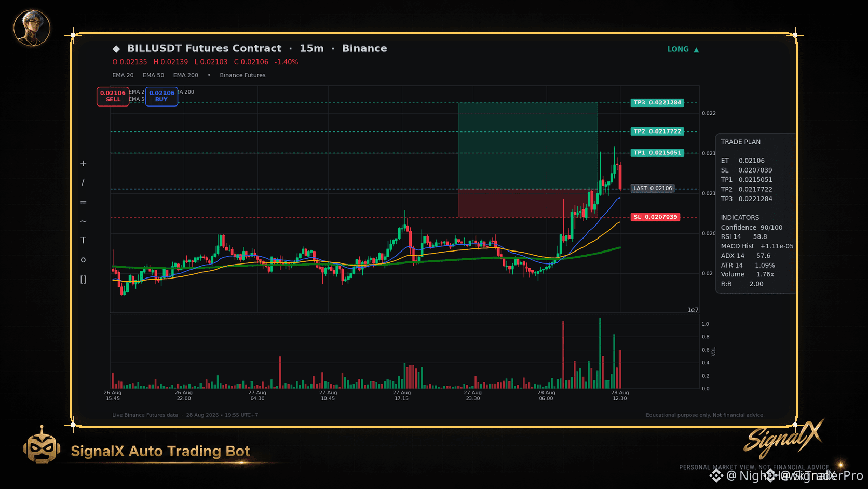Screen dimensions: 868x489
Task: Click the R:R 2.00 row
Action: [x=742, y=284]
